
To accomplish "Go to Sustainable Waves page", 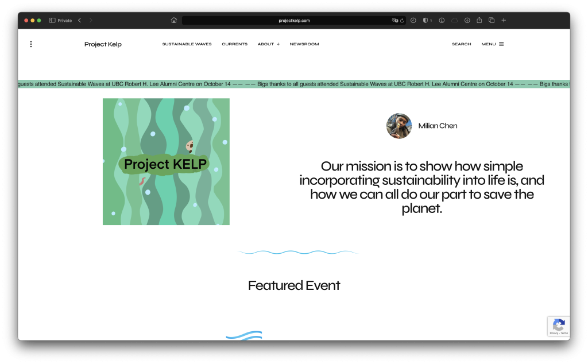I will (187, 44).
